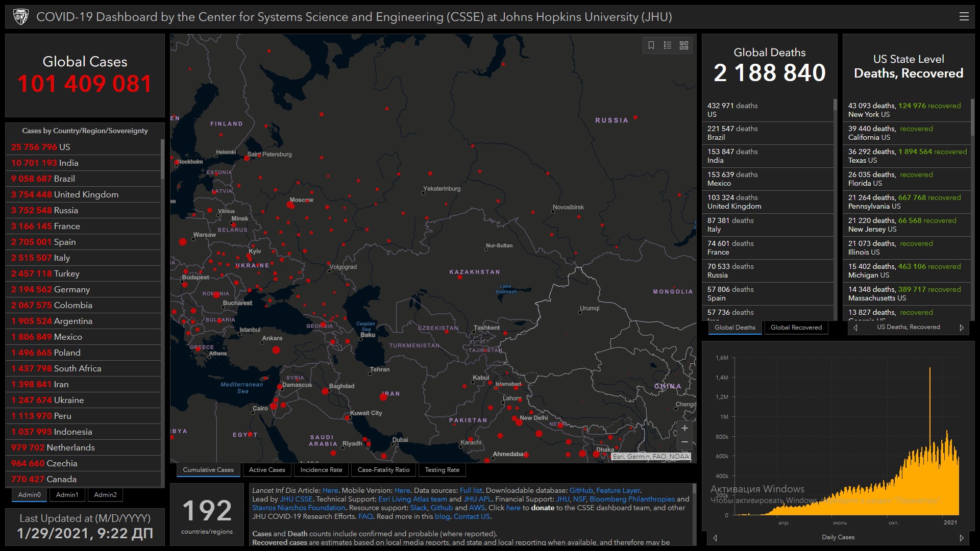Open the map legend icon
The width and height of the screenshot is (980, 551).
(x=668, y=45)
